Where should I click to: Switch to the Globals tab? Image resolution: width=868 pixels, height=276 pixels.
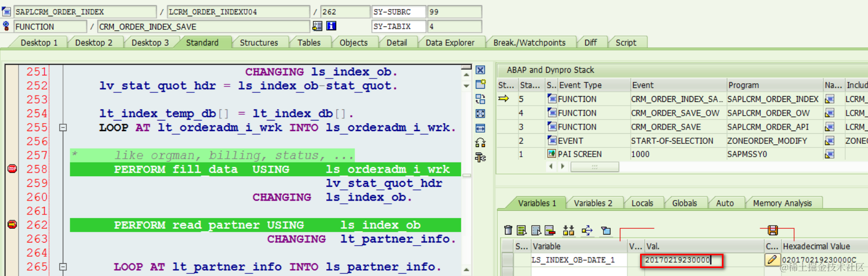684,203
